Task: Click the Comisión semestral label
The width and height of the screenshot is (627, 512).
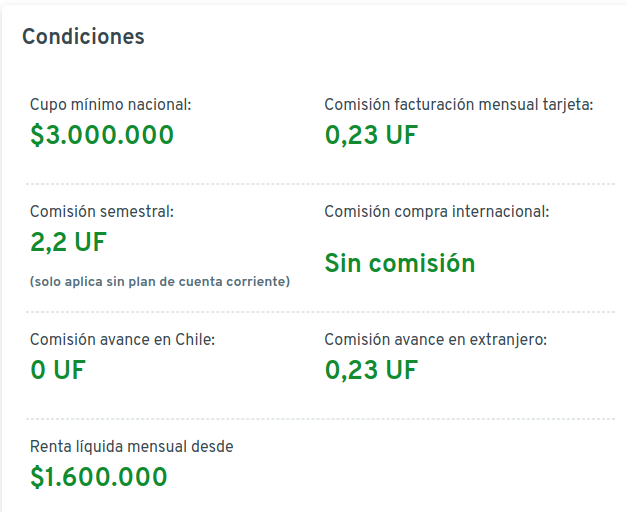Action: pyautogui.click(x=102, y=212)
